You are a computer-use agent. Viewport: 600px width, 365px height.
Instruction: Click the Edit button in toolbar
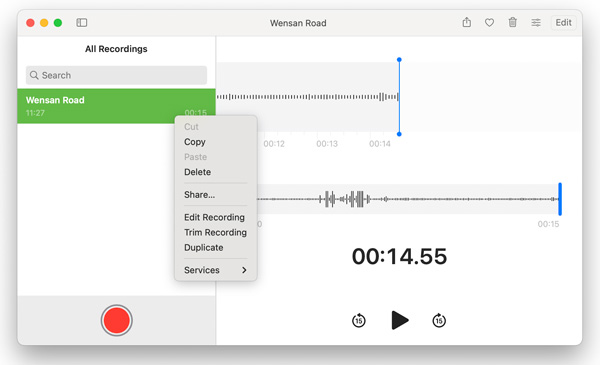coord(563,23)
